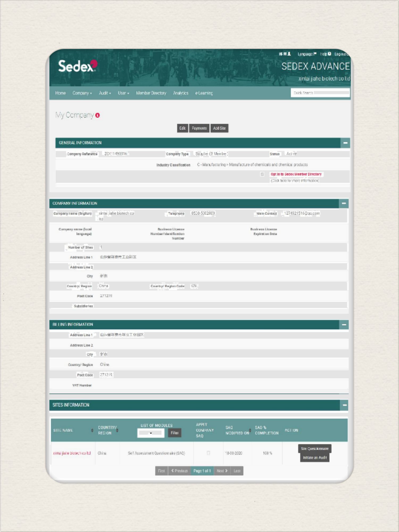Open the Help question mark icon
The width and height of the screenshot is (399, 532).
click(330, 54)
